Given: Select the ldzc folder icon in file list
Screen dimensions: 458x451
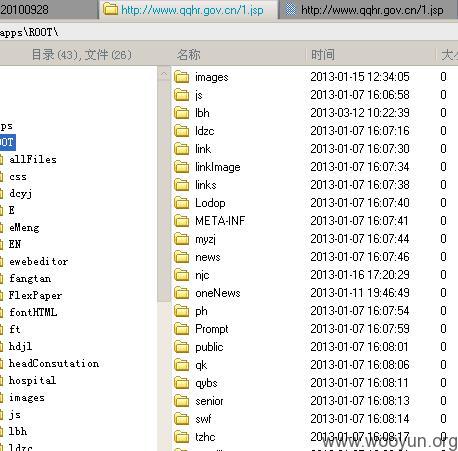Looking at the screenshot, I should click(x=182, y=131).
